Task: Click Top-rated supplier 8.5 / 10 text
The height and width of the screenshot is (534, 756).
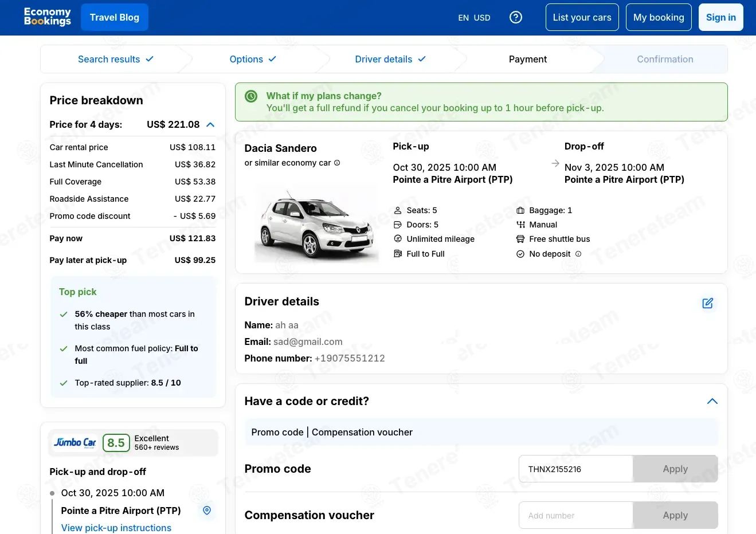Action: tap(128, 383)
